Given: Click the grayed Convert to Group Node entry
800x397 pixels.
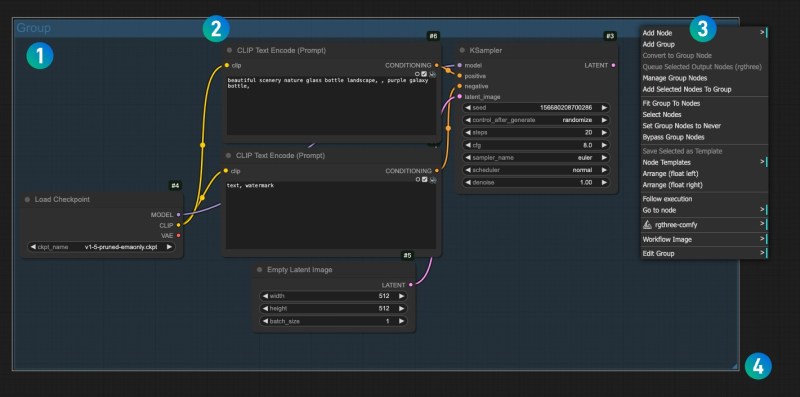Looking at the screenshot, I should pyautogui.click(x=704, y=56).
